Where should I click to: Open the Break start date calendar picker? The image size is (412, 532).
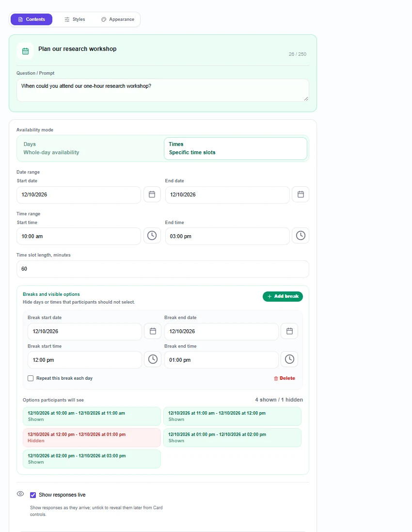(x=153, y=331)
